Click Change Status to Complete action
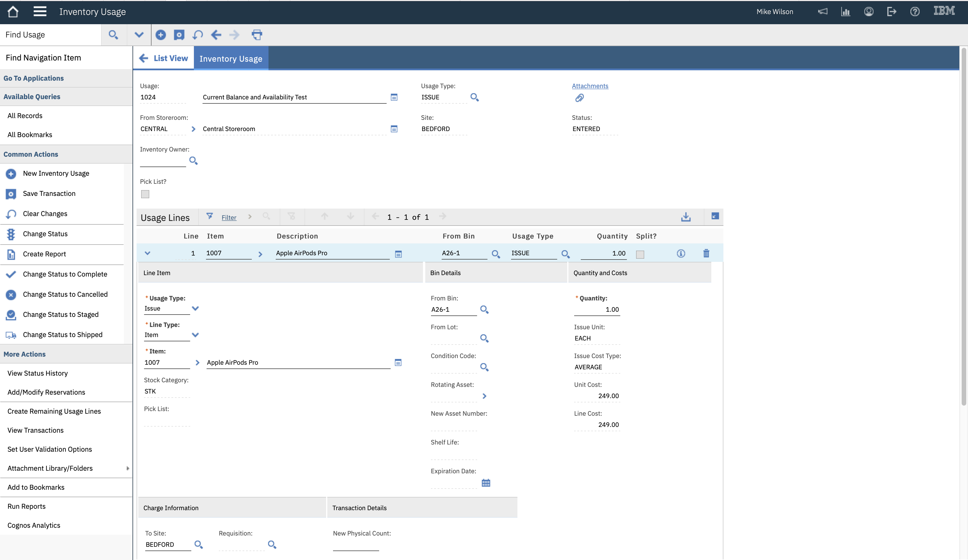 pyautogui.click(x=65, y=274)
